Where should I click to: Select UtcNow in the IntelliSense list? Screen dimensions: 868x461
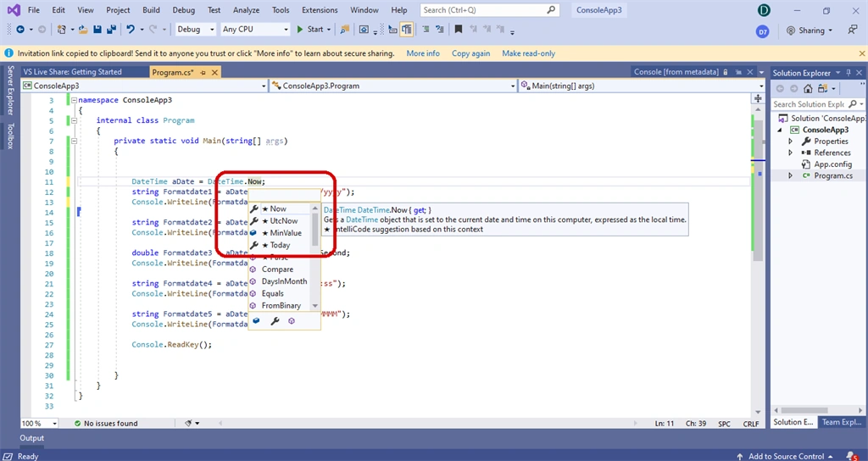[281, 221]
